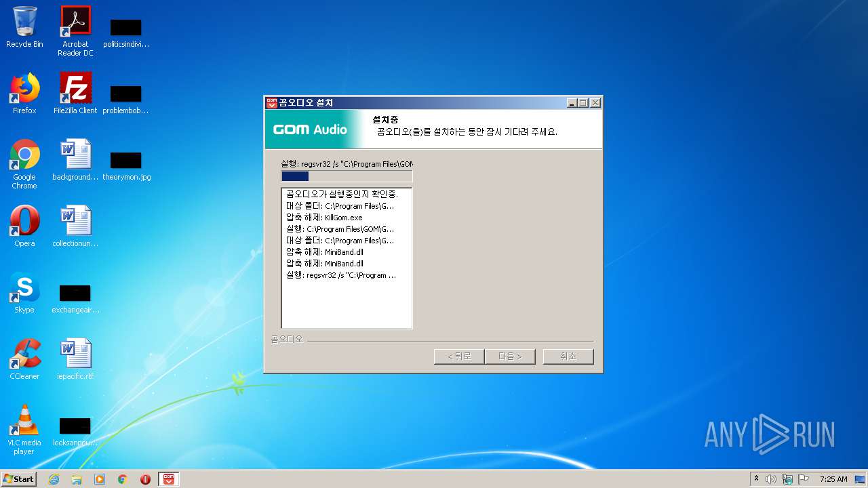
Task: Open CCleaner desktop shortcut
Action: click(24, 359)
